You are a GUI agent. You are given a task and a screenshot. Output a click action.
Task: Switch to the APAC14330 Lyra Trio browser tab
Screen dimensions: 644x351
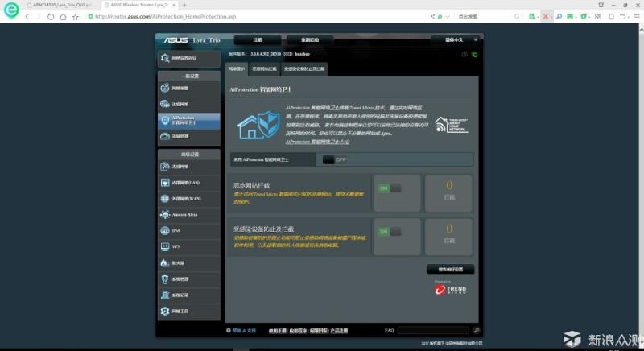coord(60,5)
